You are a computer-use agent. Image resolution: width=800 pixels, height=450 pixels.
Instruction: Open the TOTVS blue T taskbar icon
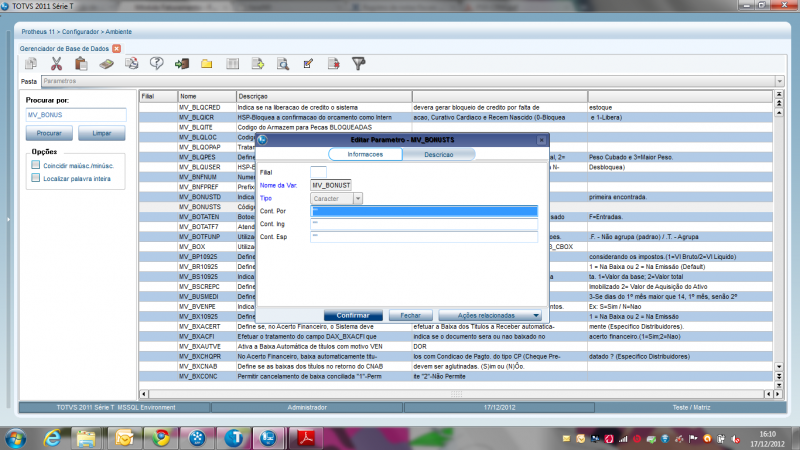pyautogui.click(x=234, y=438)
